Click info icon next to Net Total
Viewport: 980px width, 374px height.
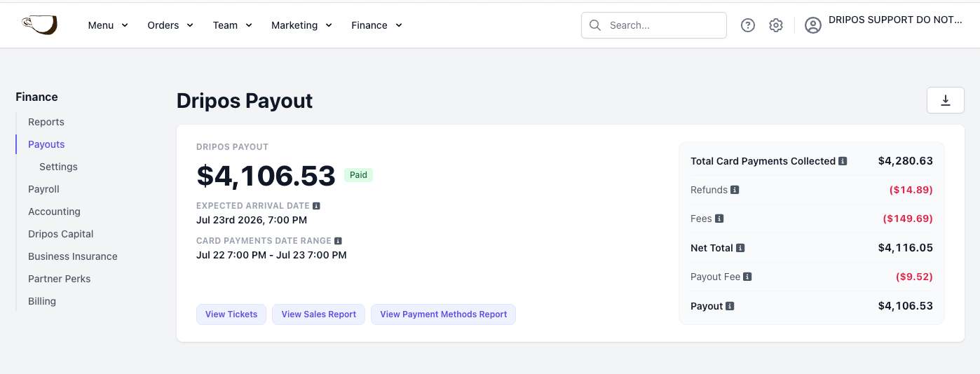click(740, 248)
